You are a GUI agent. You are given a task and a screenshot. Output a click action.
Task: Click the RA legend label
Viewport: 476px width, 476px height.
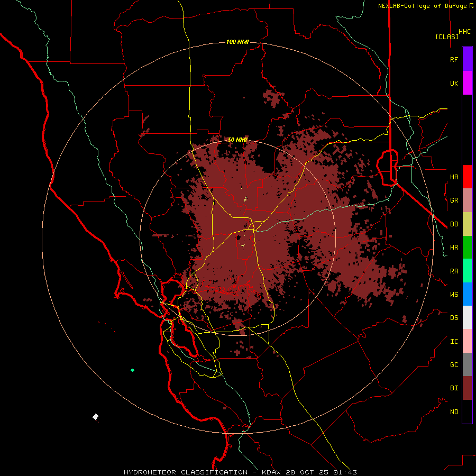454,271
